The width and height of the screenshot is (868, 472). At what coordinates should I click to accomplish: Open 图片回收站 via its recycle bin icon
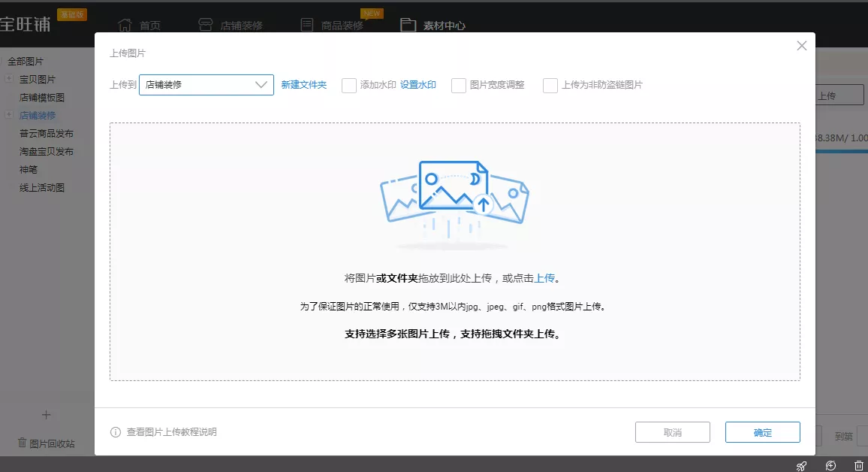pyautogui.click(x=23, y=443)
